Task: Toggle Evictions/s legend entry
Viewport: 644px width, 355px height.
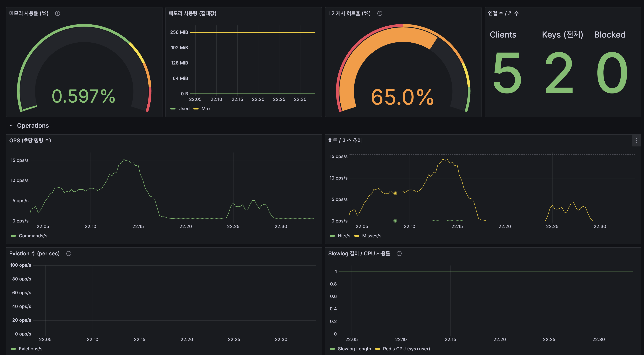Action: coord(30,349)
